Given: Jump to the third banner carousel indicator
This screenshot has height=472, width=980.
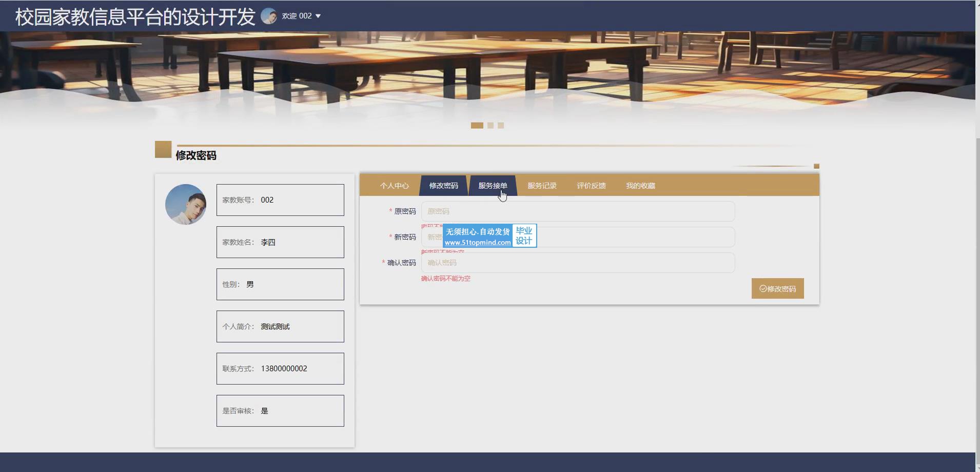Looking at the screenshot, I should point(501,125).
